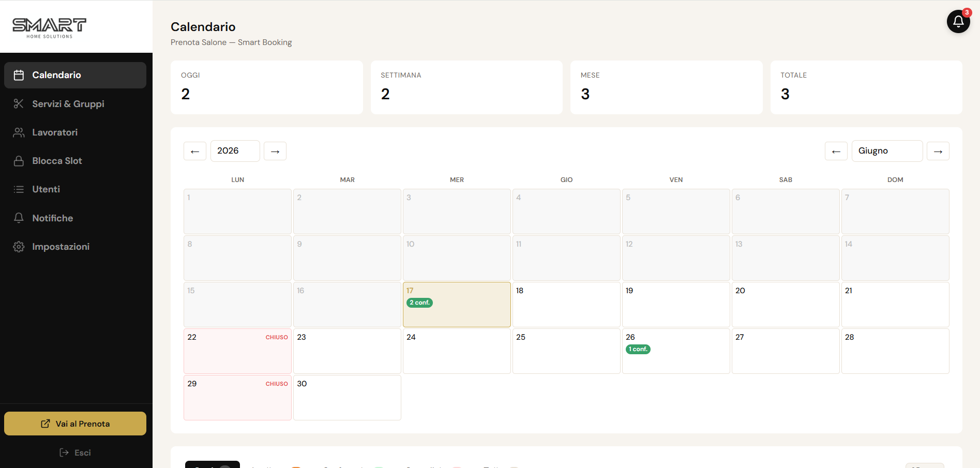
Task: Click the logout arrow icon beside Esci
Action: point(64,452)
